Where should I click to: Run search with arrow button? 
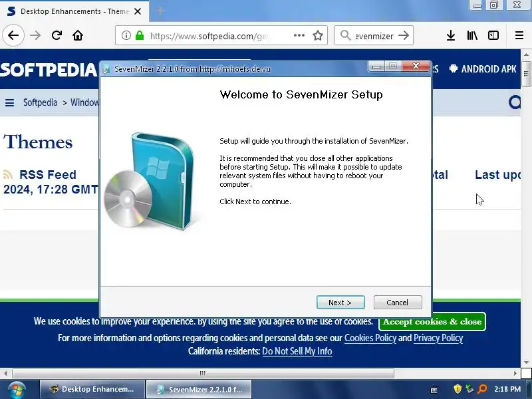(x=404, y=35)
